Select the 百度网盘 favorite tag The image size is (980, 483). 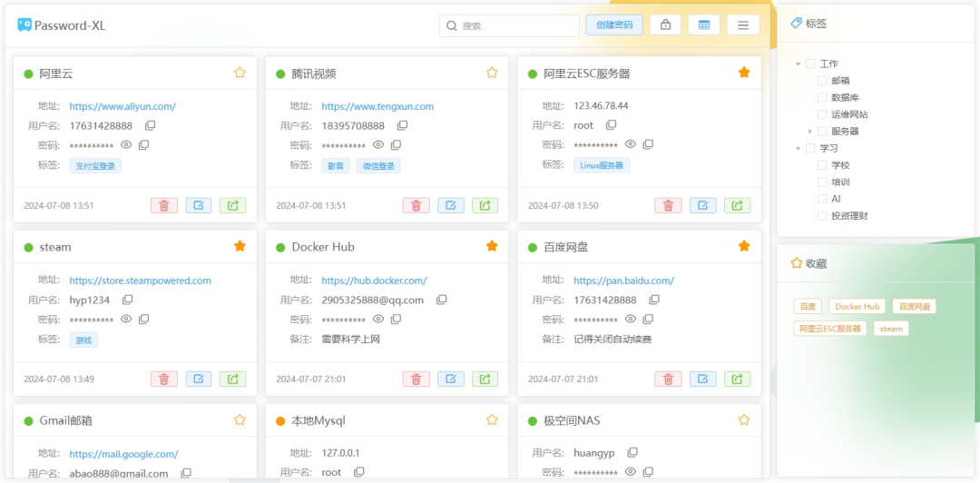(914, 307)
